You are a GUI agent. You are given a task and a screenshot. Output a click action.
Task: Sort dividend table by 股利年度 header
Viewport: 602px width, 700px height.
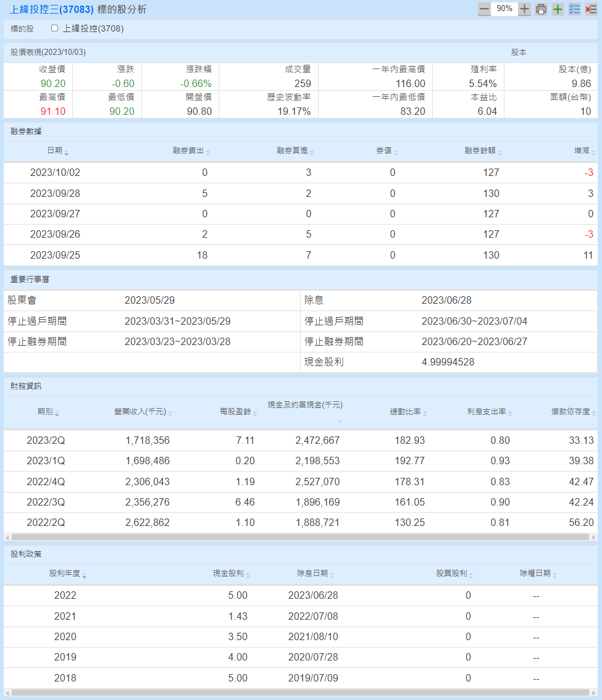(x=67, y=574)
